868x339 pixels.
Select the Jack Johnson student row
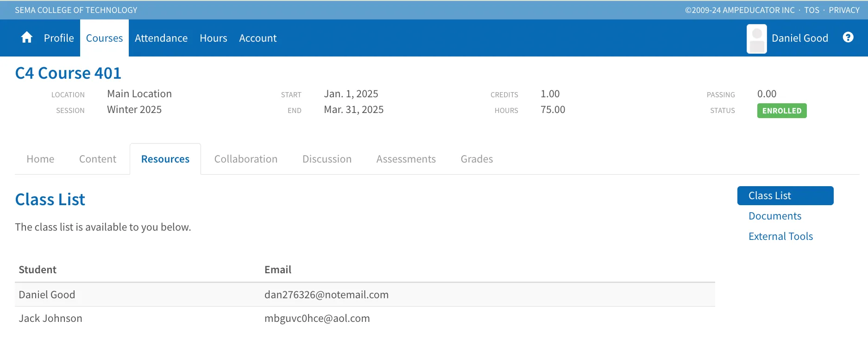pyautogui.click(x=365, y=318)
